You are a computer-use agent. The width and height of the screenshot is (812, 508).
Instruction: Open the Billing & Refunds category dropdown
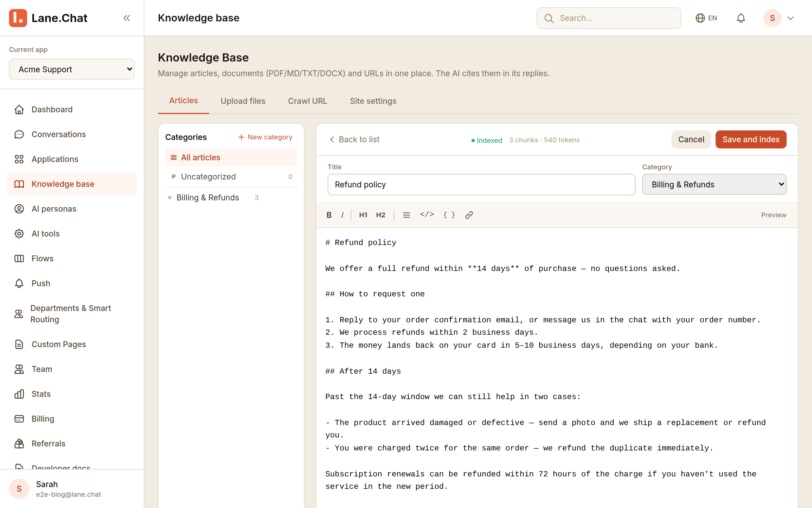click(714, 185)
